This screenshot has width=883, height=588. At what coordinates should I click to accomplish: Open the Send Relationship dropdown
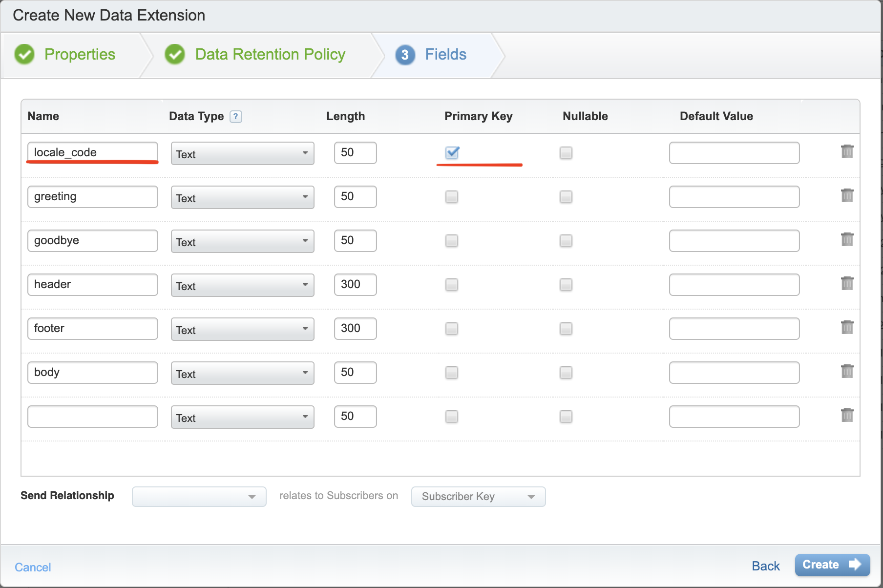[x=199, y=496]
